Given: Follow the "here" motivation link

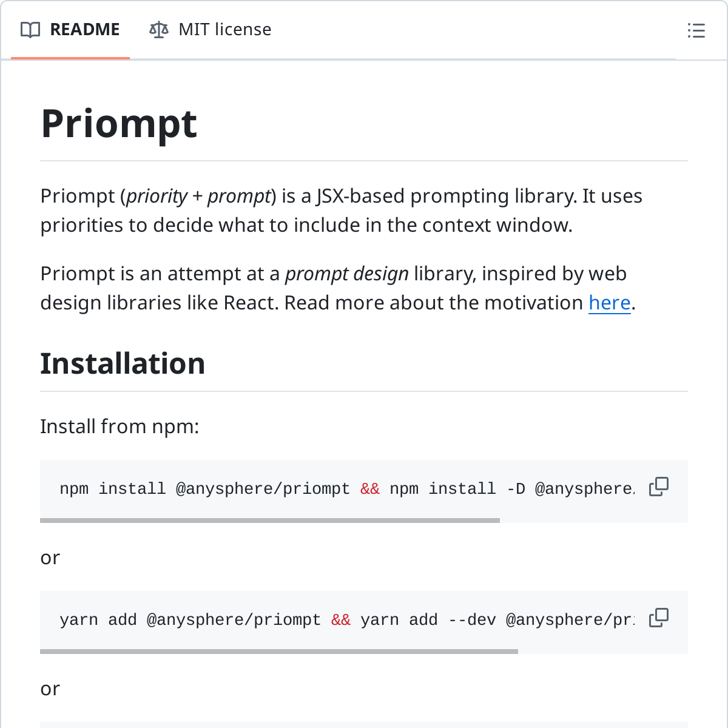Looking at the screenshot, I should [x=609, y=303].
